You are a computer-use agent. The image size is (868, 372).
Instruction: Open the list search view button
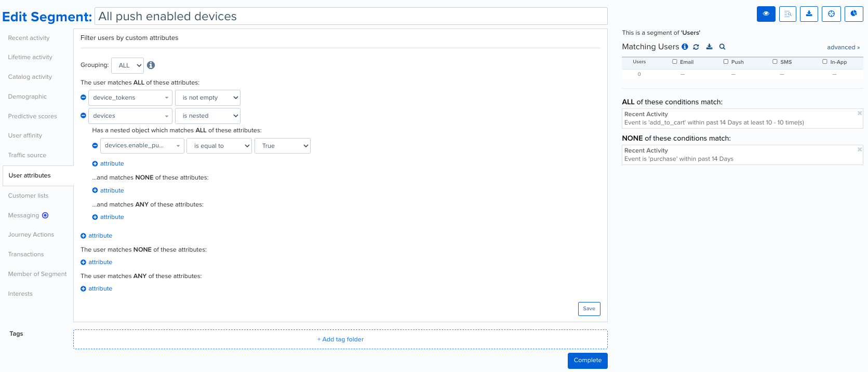(x=787, y=14)
